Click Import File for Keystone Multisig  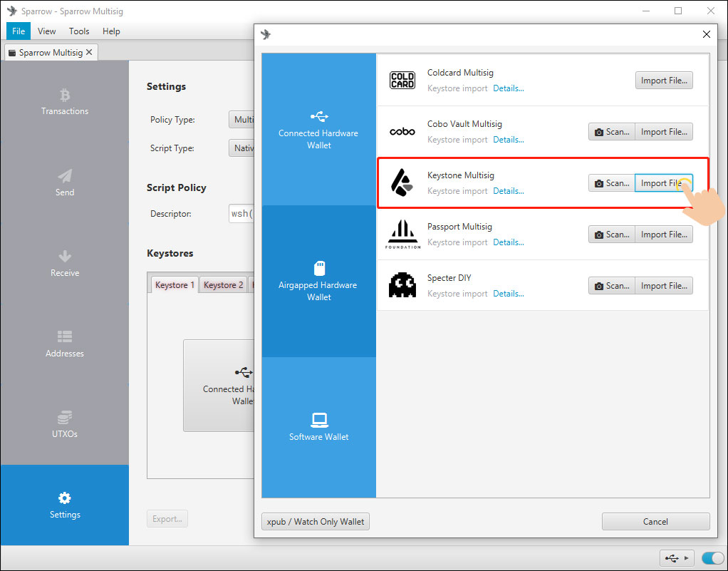coord(663,183)
